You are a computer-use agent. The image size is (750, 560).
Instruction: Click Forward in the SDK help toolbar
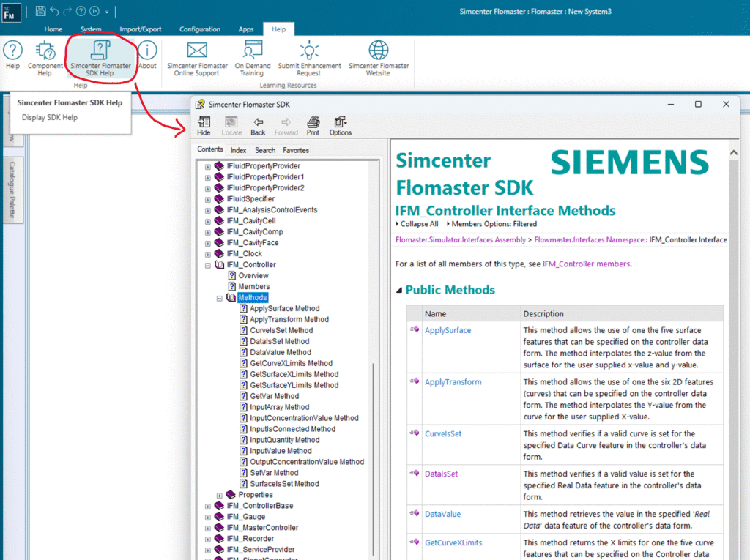[x=286, y=126]
